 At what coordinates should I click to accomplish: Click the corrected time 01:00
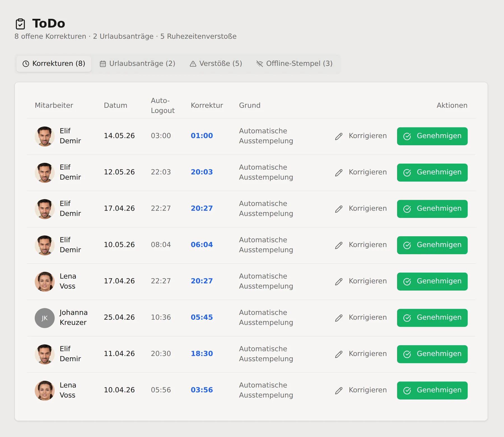[x=202, y=136]
